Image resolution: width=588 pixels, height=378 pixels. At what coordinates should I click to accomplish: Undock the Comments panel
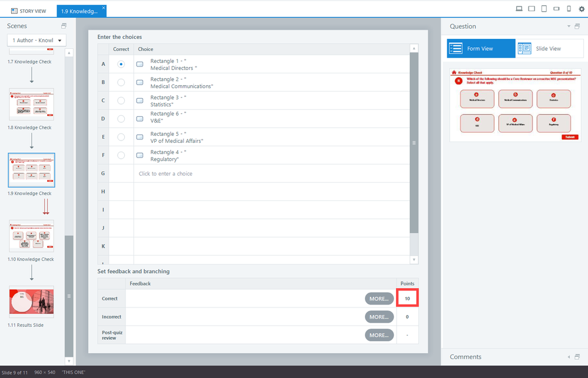577,357
